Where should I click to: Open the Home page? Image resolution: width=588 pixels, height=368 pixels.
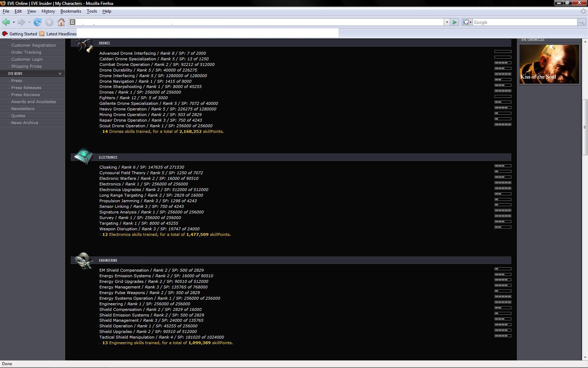tap(61, 22)
